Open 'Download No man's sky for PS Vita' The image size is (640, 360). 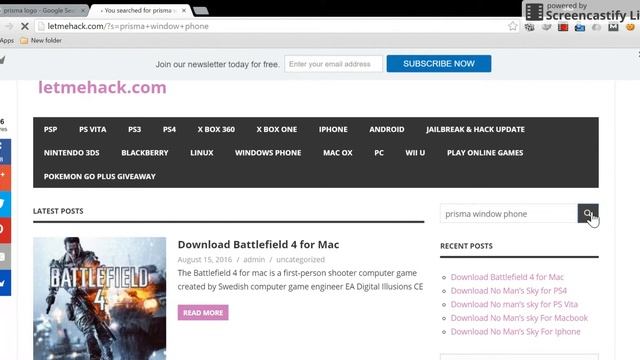point(514,304)
